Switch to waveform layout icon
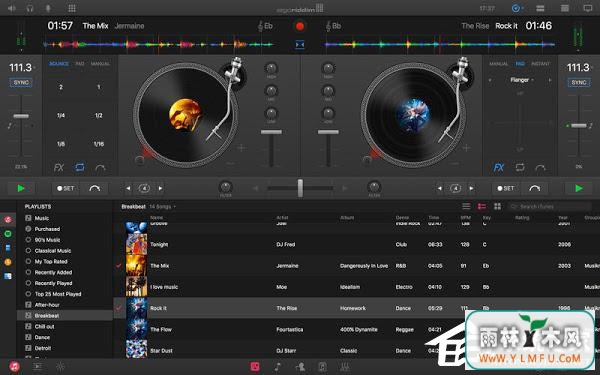This screenshot has width=600, height=375. (564, 8)
